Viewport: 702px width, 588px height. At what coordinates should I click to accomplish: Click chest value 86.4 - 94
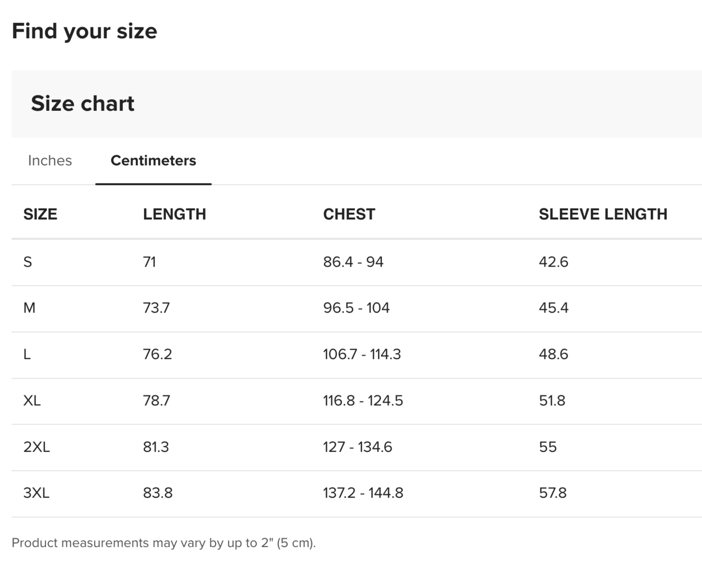click(353, 262)
